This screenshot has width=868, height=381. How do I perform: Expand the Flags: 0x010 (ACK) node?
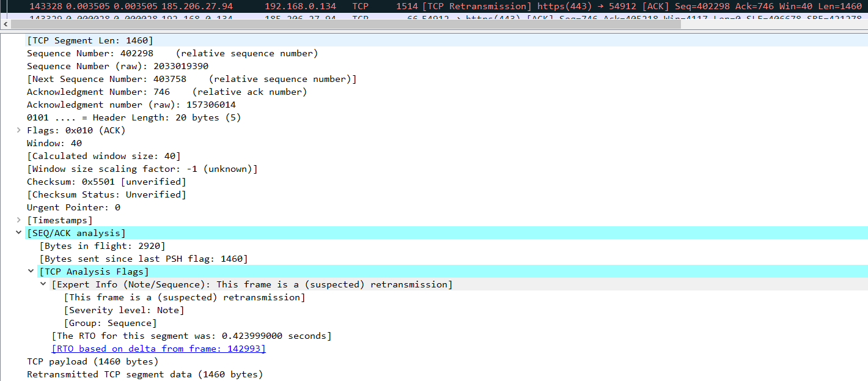pos(19,130)
